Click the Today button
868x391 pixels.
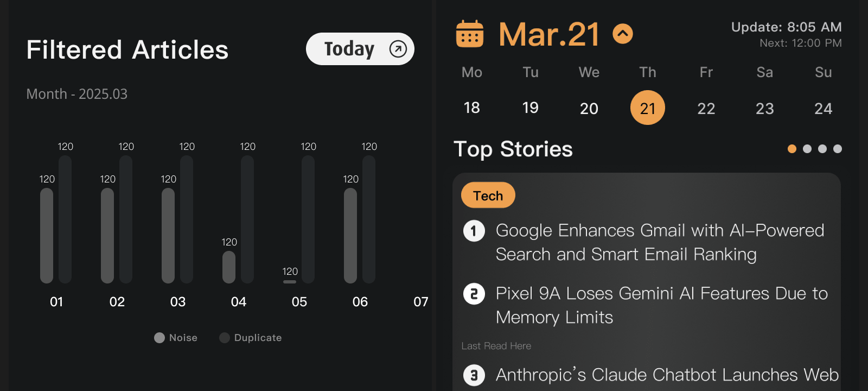click(360, 48)
